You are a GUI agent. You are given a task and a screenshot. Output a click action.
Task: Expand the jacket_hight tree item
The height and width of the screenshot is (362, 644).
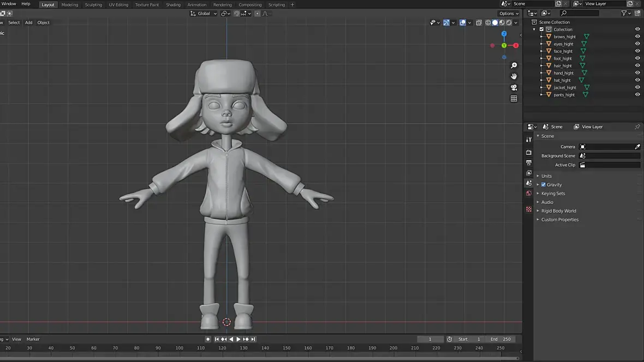(542, 87)
